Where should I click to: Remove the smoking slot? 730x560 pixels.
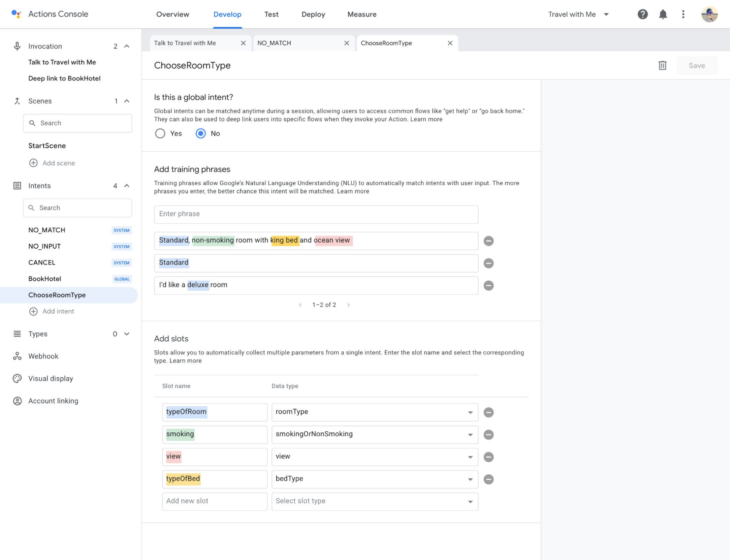click(x=488, y=434)
